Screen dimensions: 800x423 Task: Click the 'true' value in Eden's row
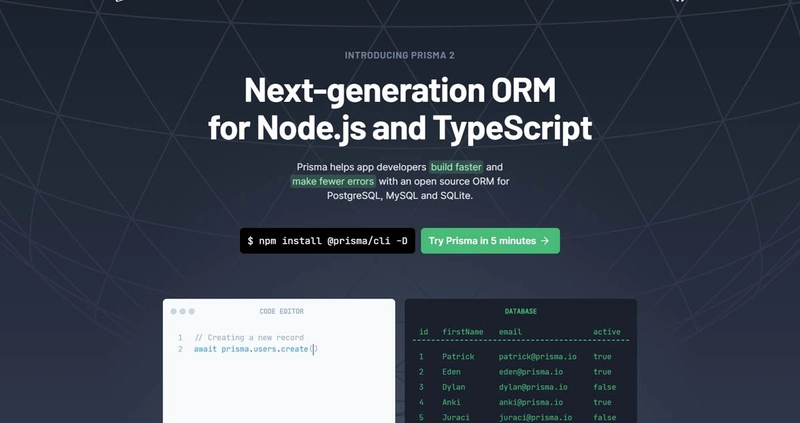(602, 372)
